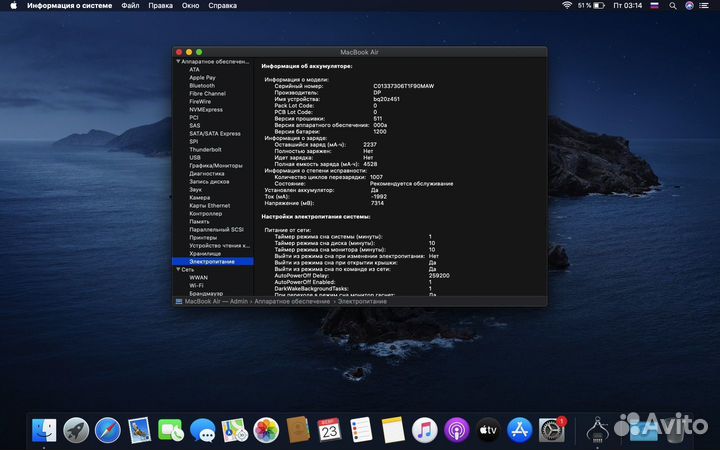The image size is (720, 450).
Task: Open Spotlight search magnifier
Action: click(673, 6)
